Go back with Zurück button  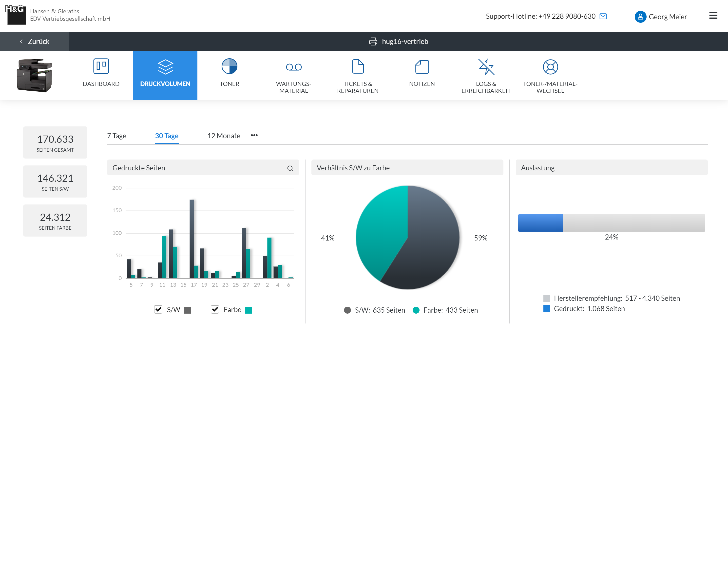click(35, 41)
